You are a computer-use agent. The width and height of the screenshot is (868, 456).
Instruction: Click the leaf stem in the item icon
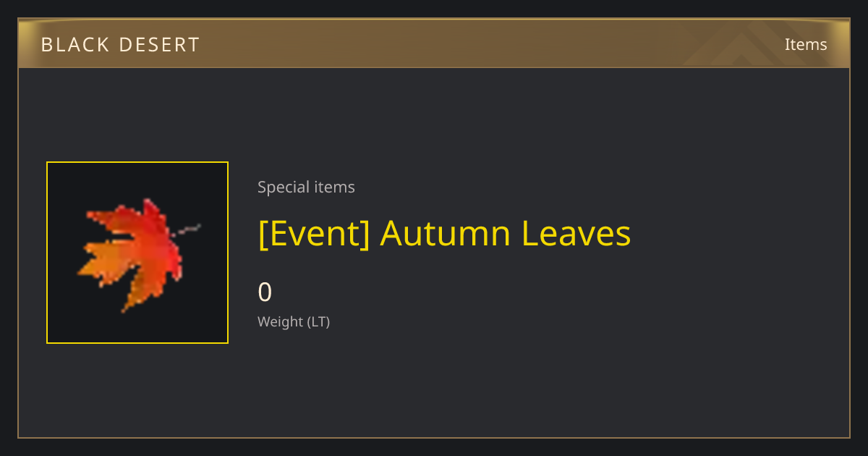coord(188,229)
